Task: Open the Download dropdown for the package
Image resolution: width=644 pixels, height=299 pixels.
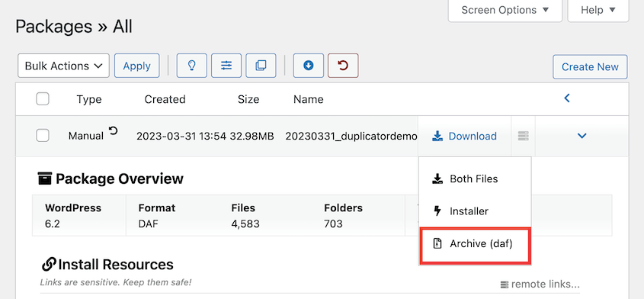Action: 464,136
